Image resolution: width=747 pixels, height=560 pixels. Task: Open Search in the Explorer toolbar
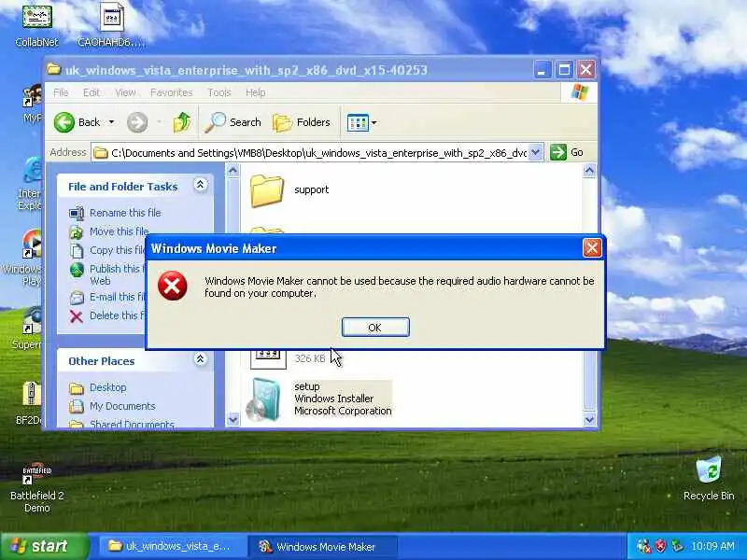(x=233, y=122)
